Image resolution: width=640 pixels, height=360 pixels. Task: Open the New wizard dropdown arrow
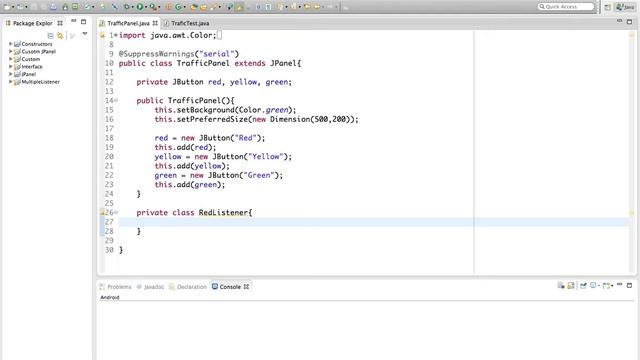13,7
